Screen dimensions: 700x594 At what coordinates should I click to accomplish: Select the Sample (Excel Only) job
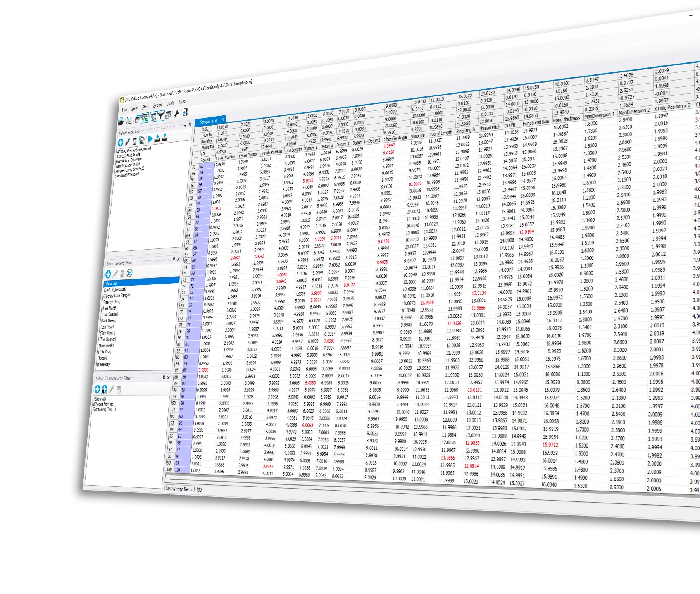[x=127, y=165]
